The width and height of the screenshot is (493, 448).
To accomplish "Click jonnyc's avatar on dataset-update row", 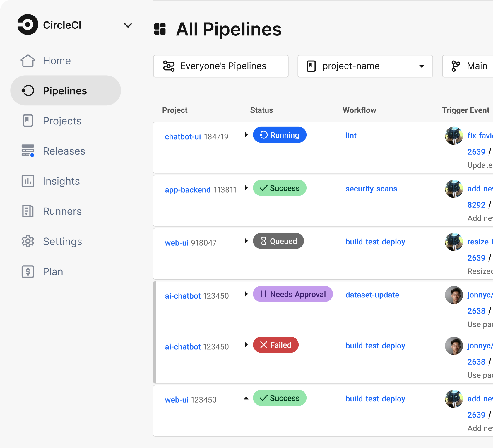I will click(453, 295).
